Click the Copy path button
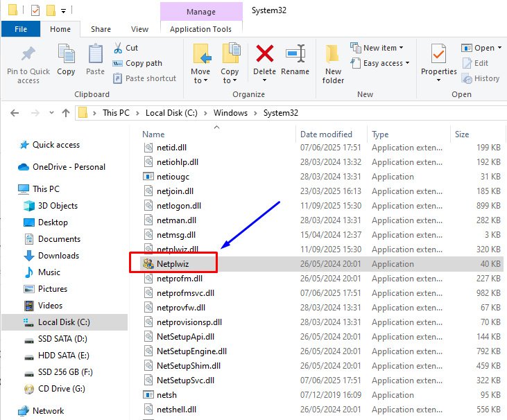The width and height of the screenshot is (507, 420). click(x=137, y=63)
